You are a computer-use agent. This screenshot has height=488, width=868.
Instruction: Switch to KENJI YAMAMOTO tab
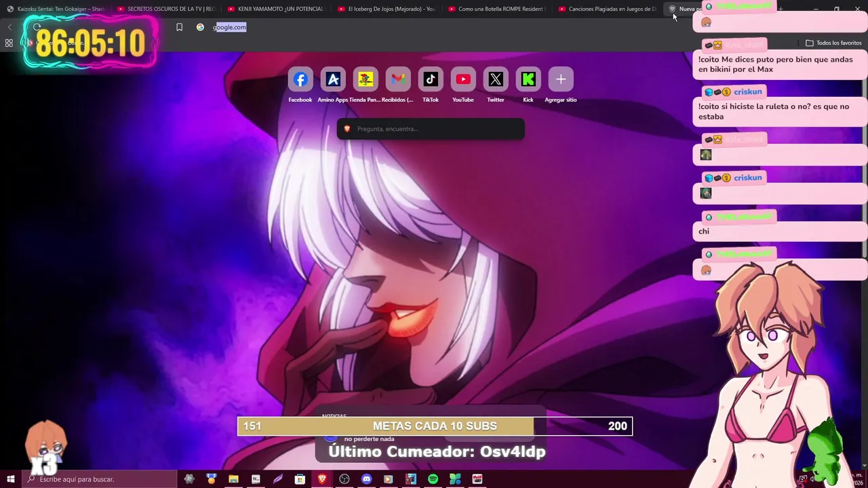coord(275,9)
